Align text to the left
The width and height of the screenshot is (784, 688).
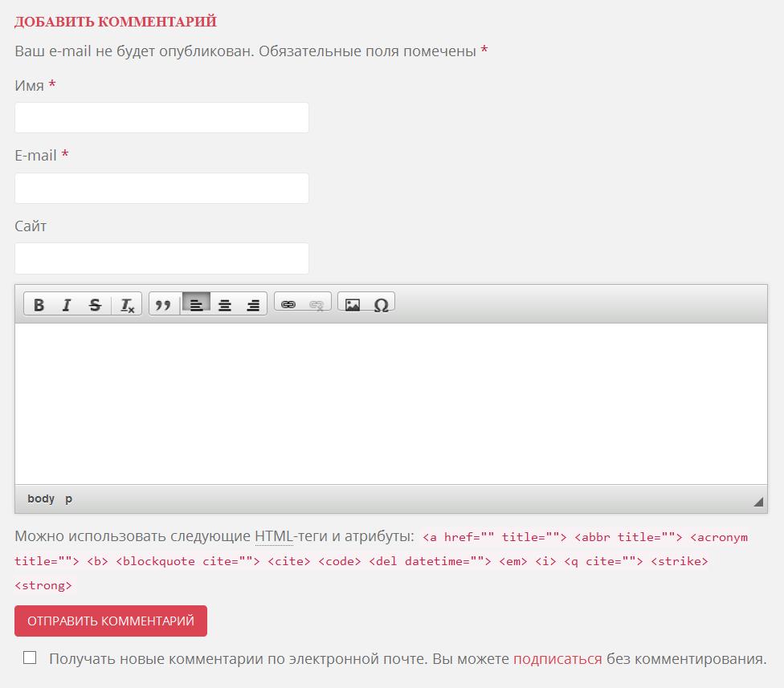[x=196, y=304]
